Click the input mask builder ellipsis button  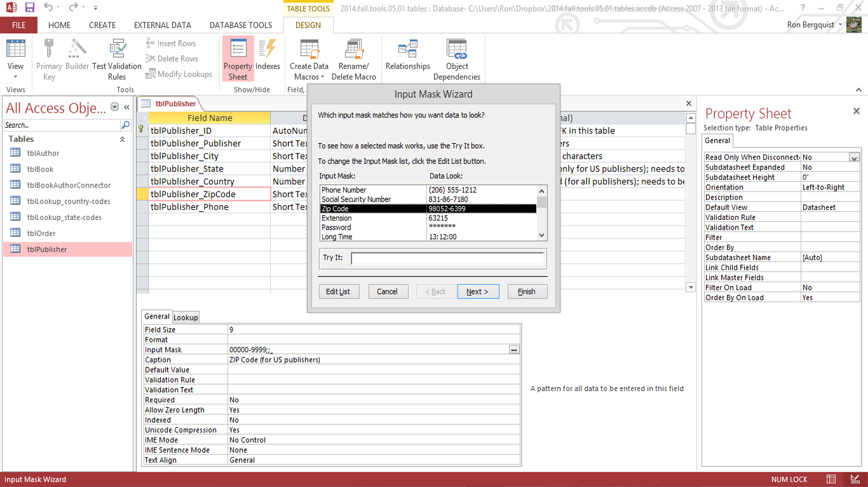click(514, 350)
